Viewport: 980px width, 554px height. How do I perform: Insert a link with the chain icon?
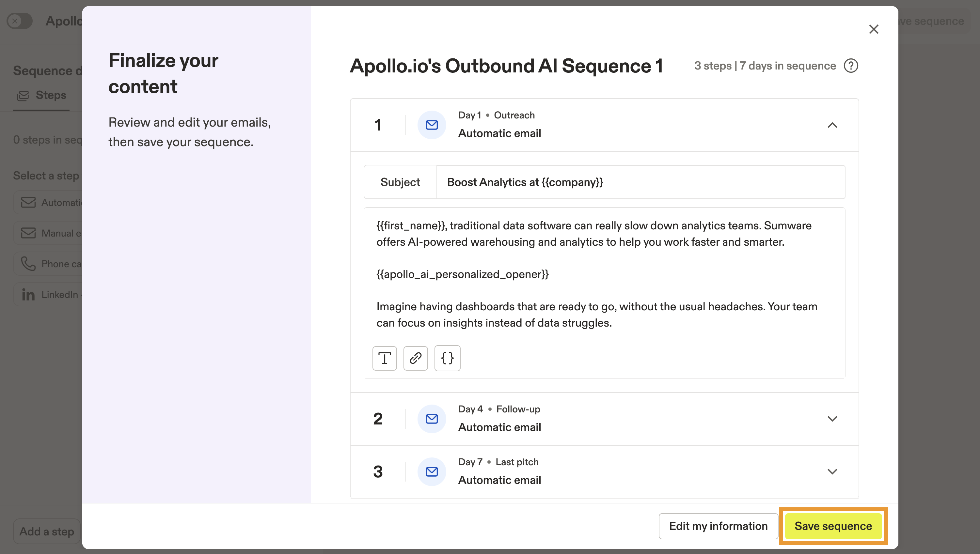click(415, 358)
